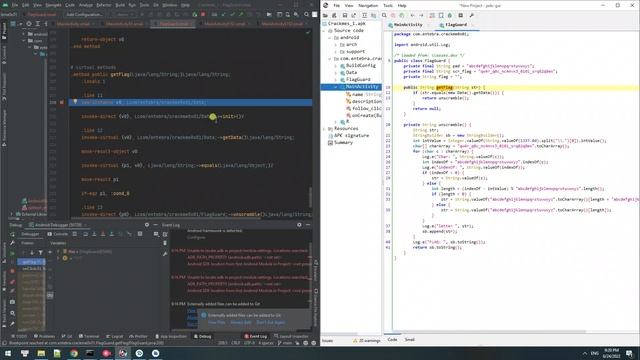Open Event Log panel settings gear

tap(299, 225)
